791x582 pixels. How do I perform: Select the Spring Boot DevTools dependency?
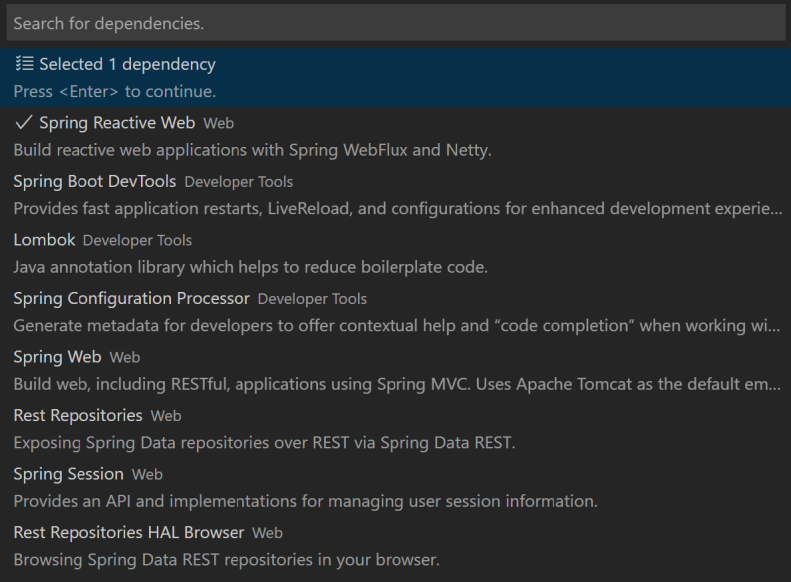coord(396,195)
